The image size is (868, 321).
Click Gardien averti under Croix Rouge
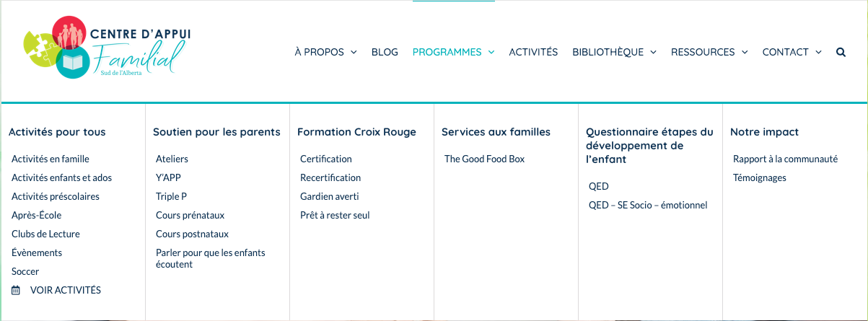click(x=329, y=196)
